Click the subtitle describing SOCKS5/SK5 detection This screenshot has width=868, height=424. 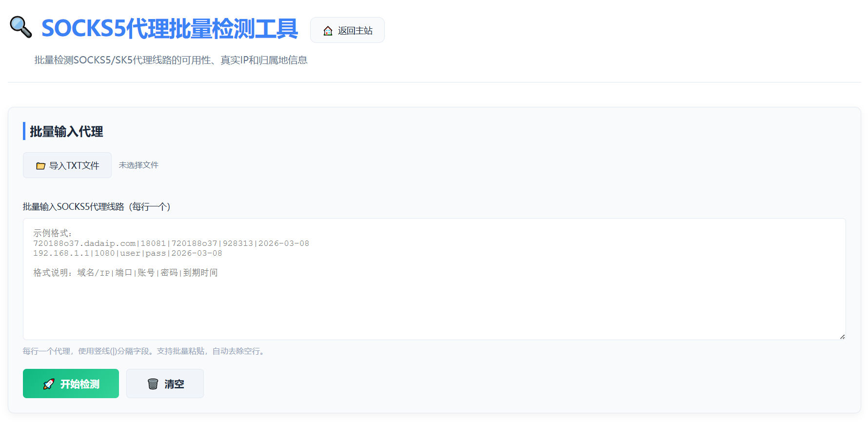pos(171,60)
